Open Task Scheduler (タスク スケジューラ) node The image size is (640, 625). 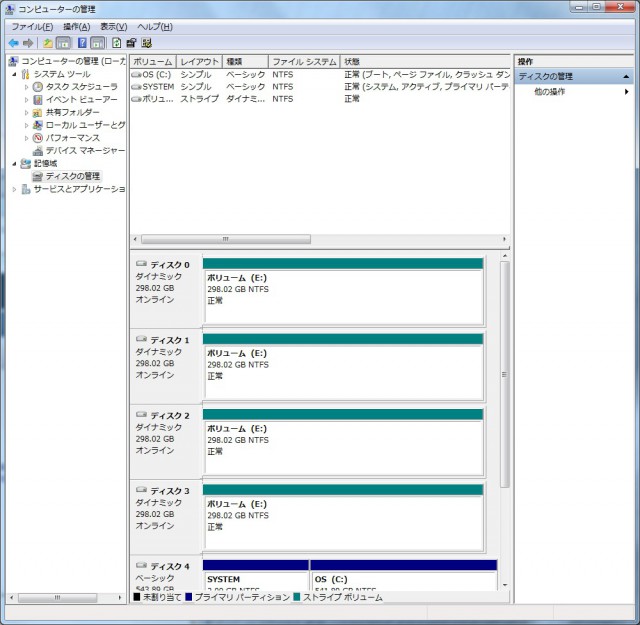coord(81,87)
